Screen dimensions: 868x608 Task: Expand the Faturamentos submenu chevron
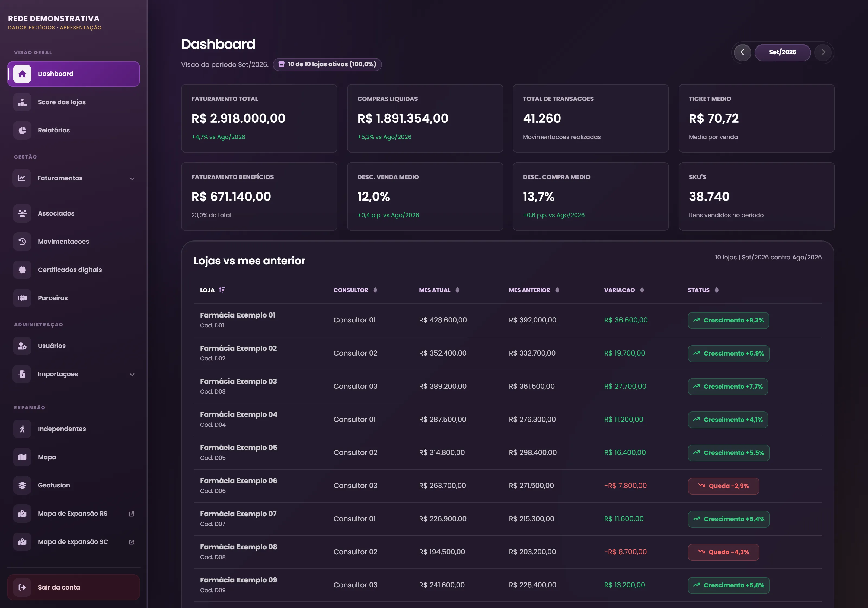click(132, 179)
